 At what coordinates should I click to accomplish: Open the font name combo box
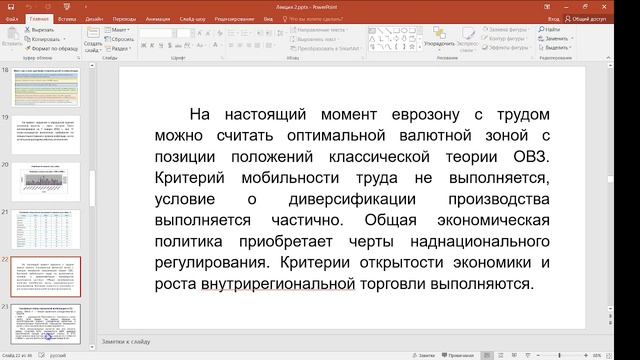click(x=158, y=33)
